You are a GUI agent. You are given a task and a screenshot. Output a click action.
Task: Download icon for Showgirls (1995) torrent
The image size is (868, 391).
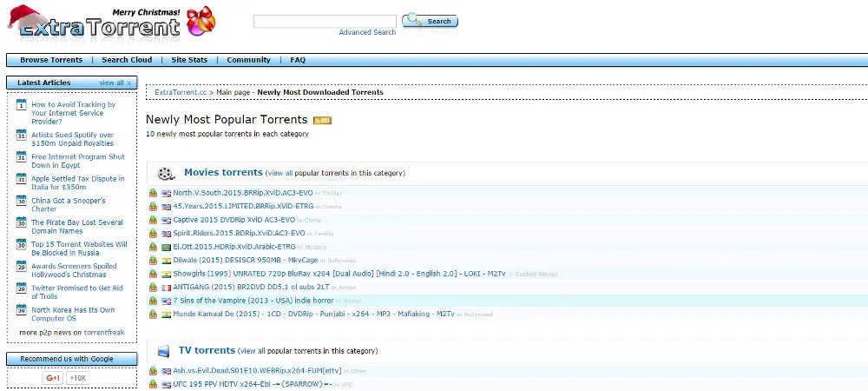coord(154,274)
